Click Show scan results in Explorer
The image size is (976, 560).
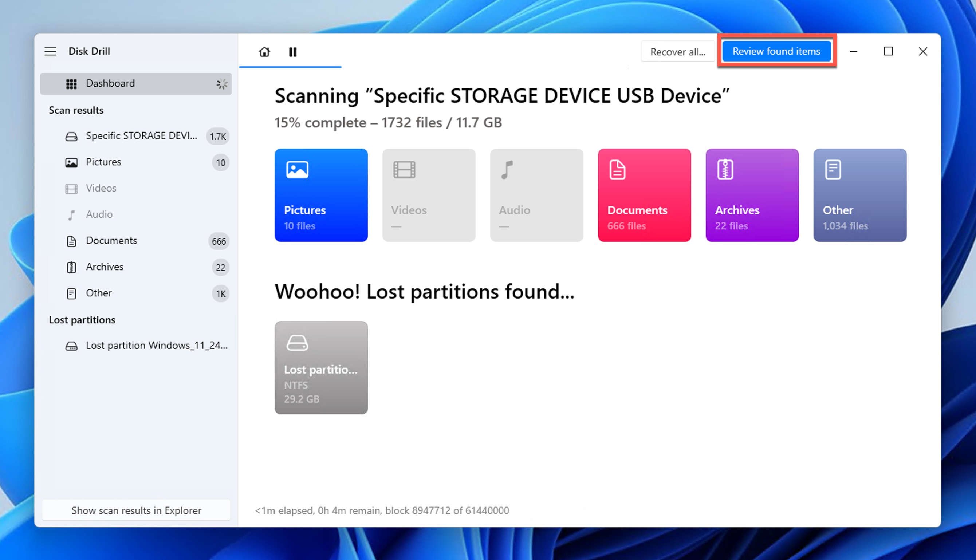[136, 510]
